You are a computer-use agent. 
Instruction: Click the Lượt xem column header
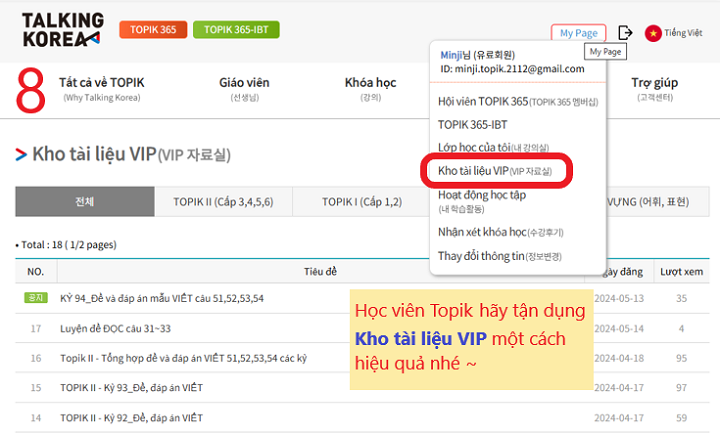(x=681, y=271)
